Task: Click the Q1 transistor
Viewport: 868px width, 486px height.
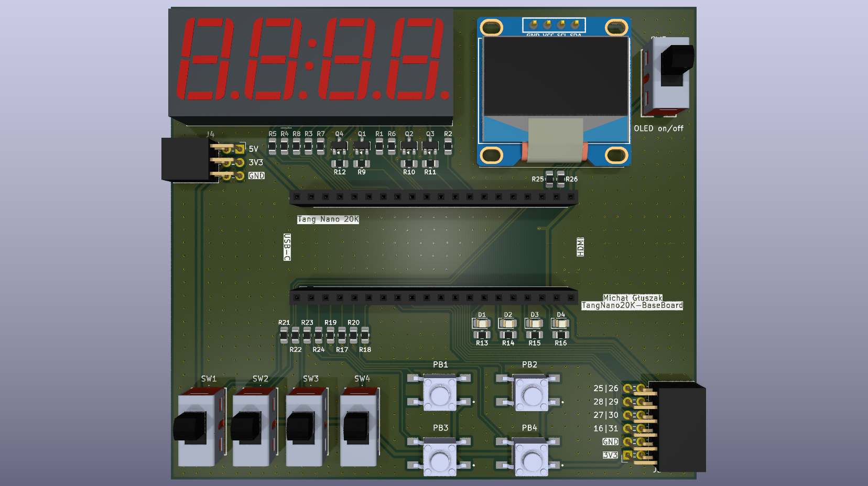Action: (x=362, y=147)
